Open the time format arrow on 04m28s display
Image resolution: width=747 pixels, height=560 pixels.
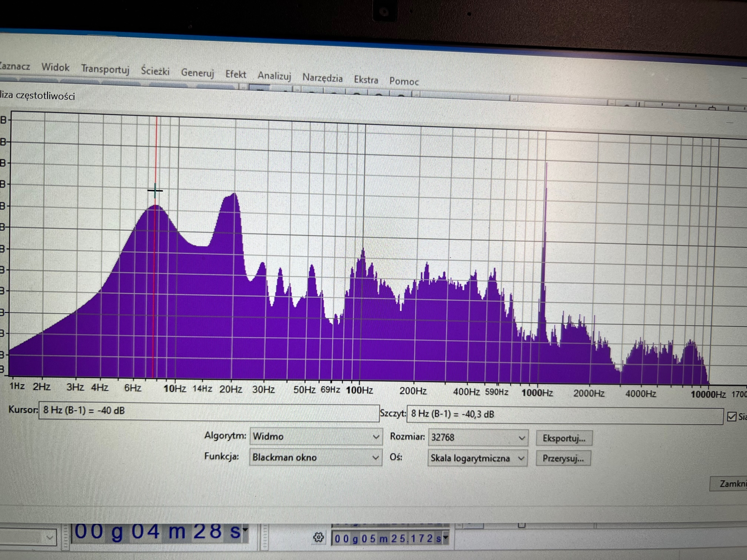tap(245, 530)
